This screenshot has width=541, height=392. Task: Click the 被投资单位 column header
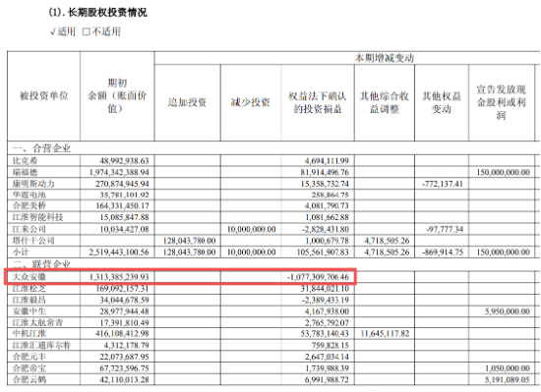[x=44, y=95]
